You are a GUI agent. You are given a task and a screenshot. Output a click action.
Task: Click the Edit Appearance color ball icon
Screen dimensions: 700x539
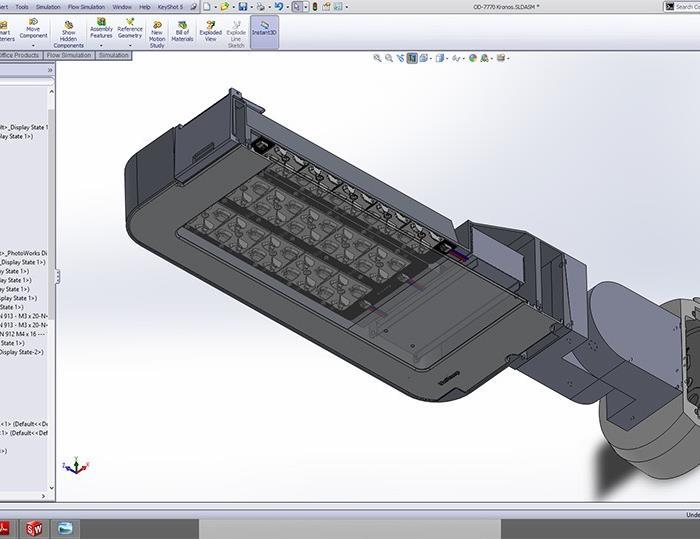click(473, 58)
